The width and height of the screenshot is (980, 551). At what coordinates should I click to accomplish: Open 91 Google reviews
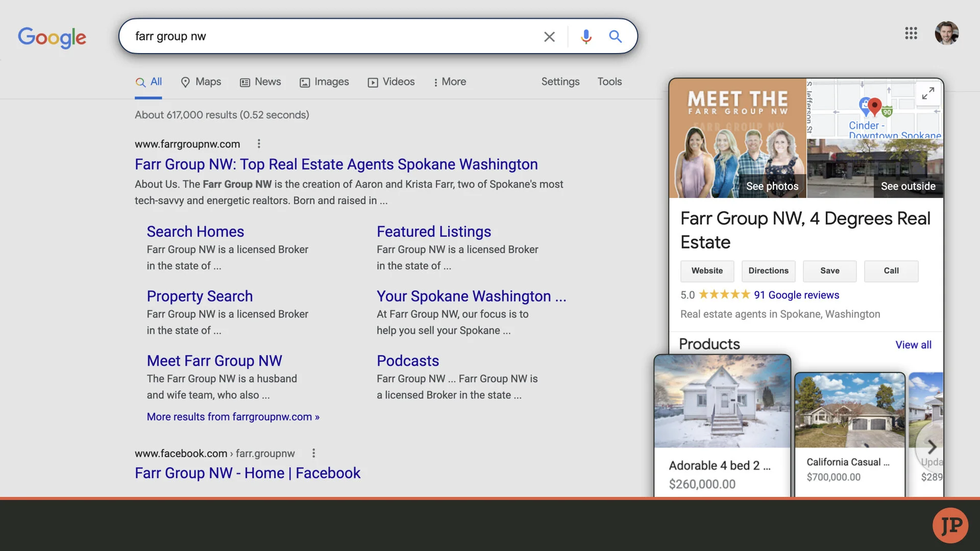coord(796,295)
